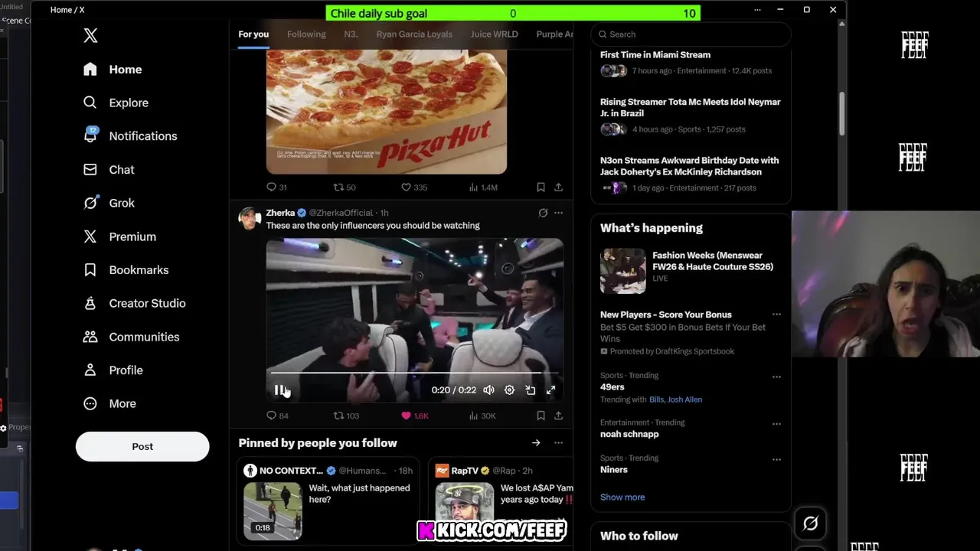Open Chat from the sidebar
Screen dimensions: 980x551
[x=109, y=170]
